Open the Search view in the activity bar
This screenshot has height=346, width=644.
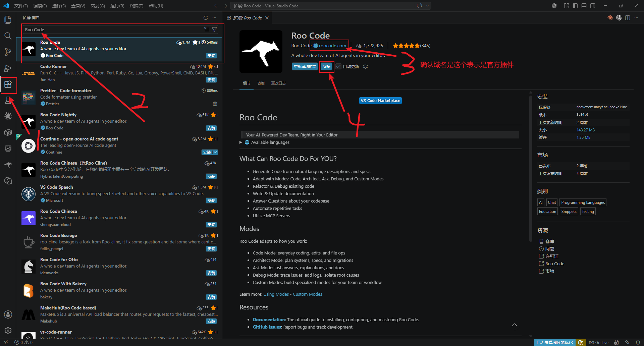pyautogui.click(x=8, y=36)
